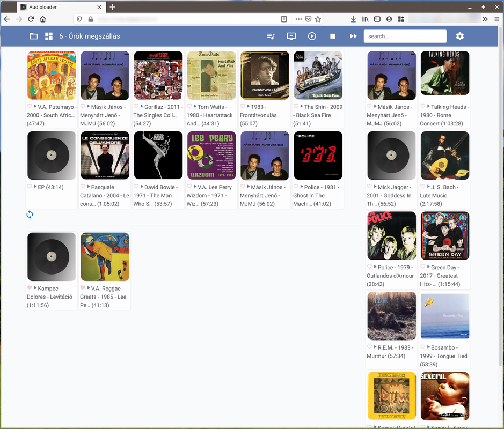Expand David Bowie 1971 album entry
504x429 pixels.
click(x=142, y=187)
